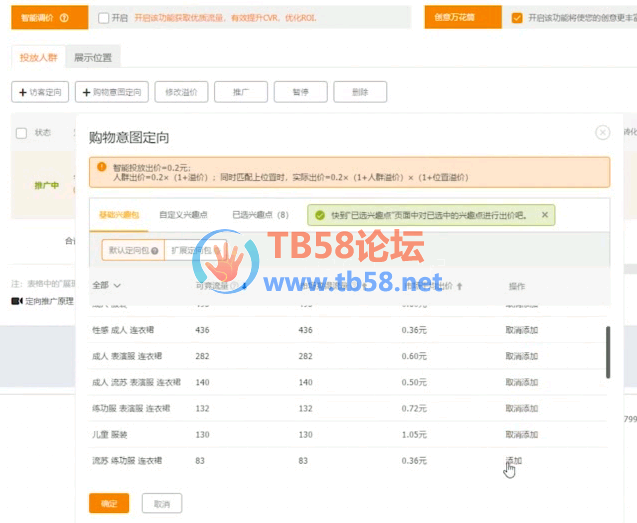This screenshot has height=523, width=637.
Task: Expand the 全部 filter dropdown
Action: 106,286
